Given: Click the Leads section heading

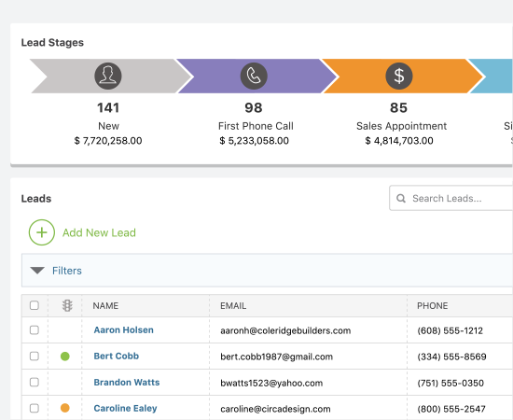Looking at the screenshot, I should pos(36,199).
